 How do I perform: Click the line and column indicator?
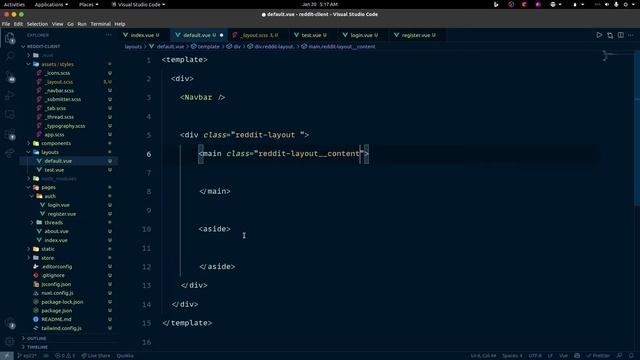[x=483, y=356]
